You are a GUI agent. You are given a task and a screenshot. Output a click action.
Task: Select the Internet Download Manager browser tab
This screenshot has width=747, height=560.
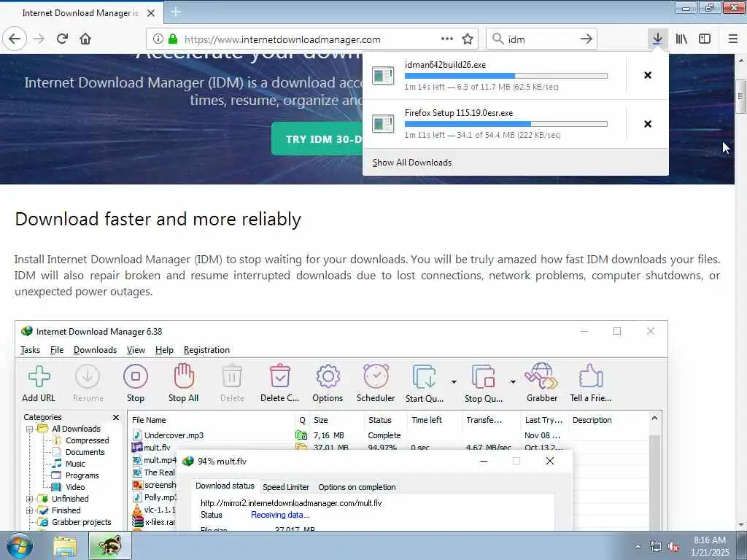point(82,13)
